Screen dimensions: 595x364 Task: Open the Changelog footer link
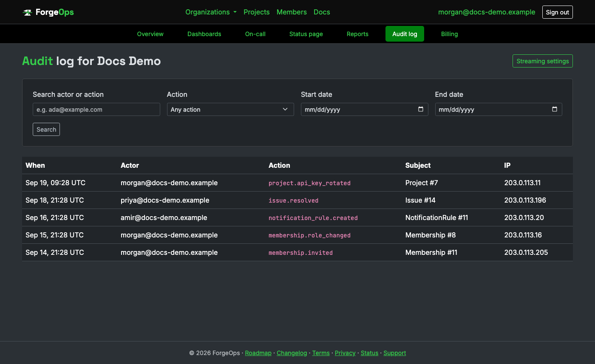(x=292, y=353)
